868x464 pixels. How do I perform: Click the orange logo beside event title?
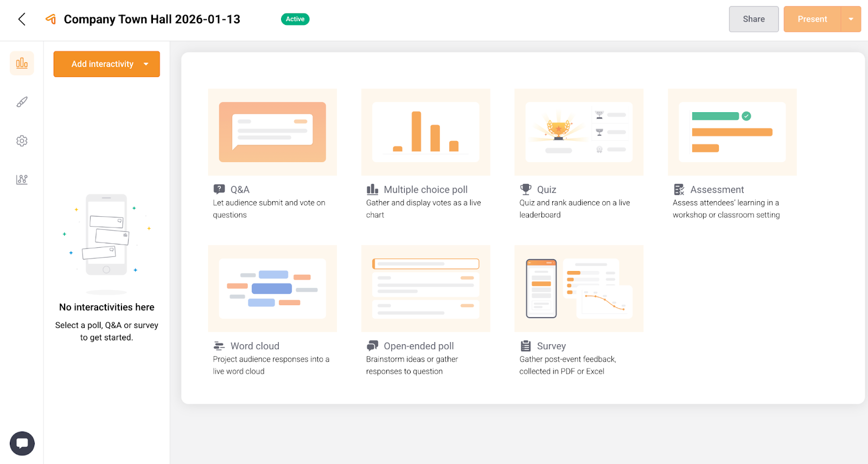pos(51,20)
